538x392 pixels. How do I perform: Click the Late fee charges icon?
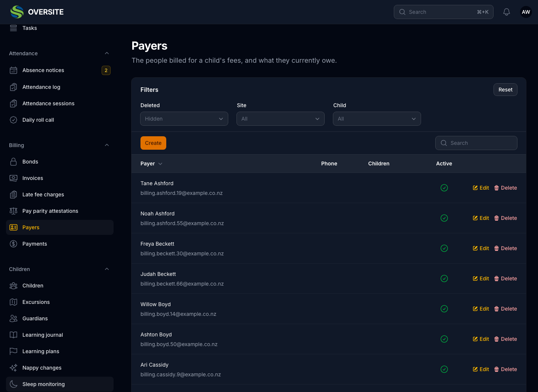(13, 195)
